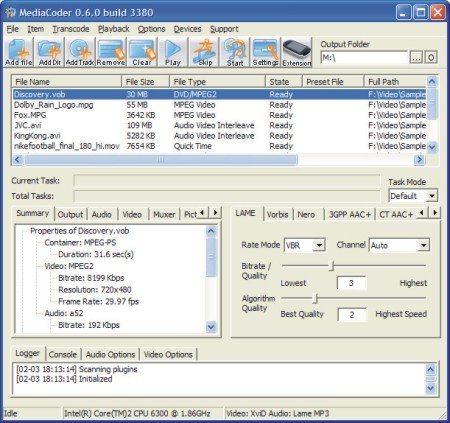Switch to the Audio tab
The width and height of the screenshot is (450, 423).
point(102,214)
